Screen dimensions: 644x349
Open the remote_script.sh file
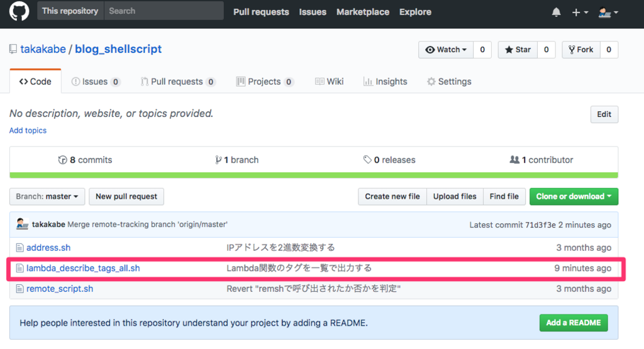(x=60, y=289)
